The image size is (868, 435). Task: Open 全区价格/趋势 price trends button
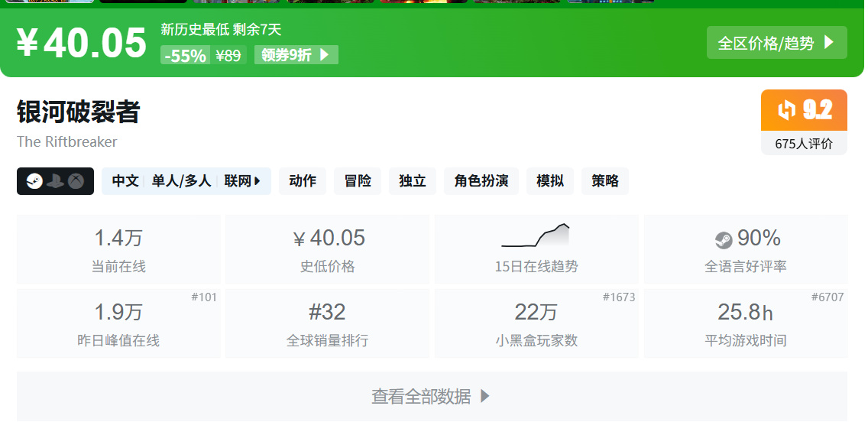[776, 43]
